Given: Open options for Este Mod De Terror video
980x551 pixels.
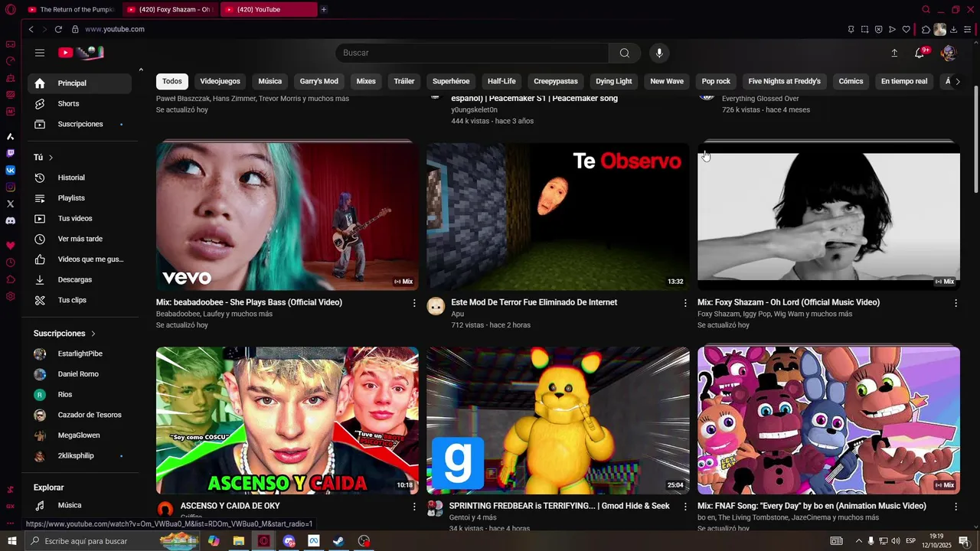Looking at the screenshot, I should 685,303.
